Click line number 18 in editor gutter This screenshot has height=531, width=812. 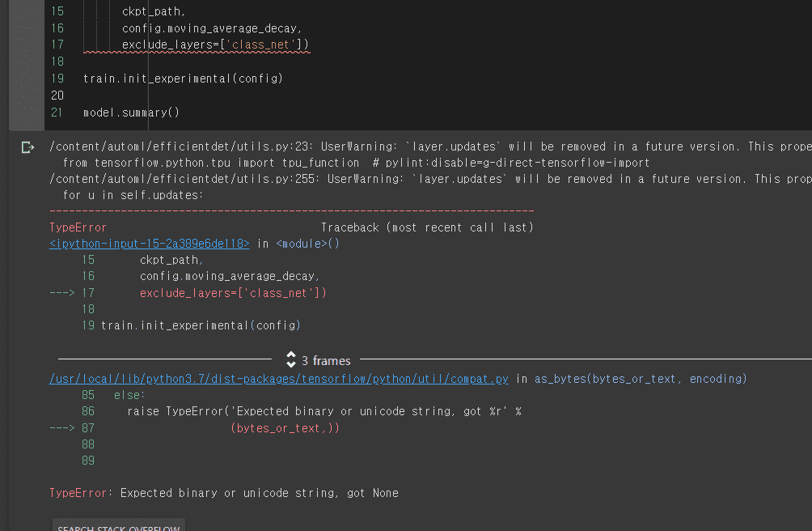coord(57,62)
